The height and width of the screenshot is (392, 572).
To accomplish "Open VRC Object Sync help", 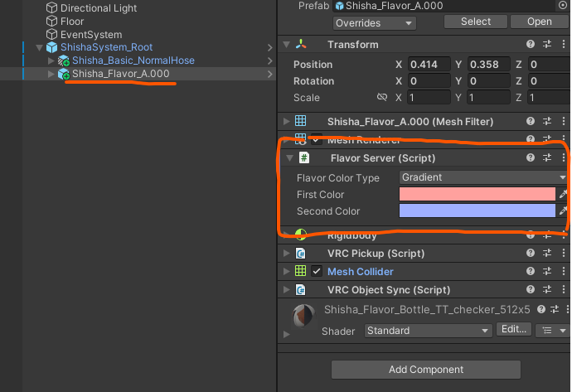I will [x=531, y=289].
